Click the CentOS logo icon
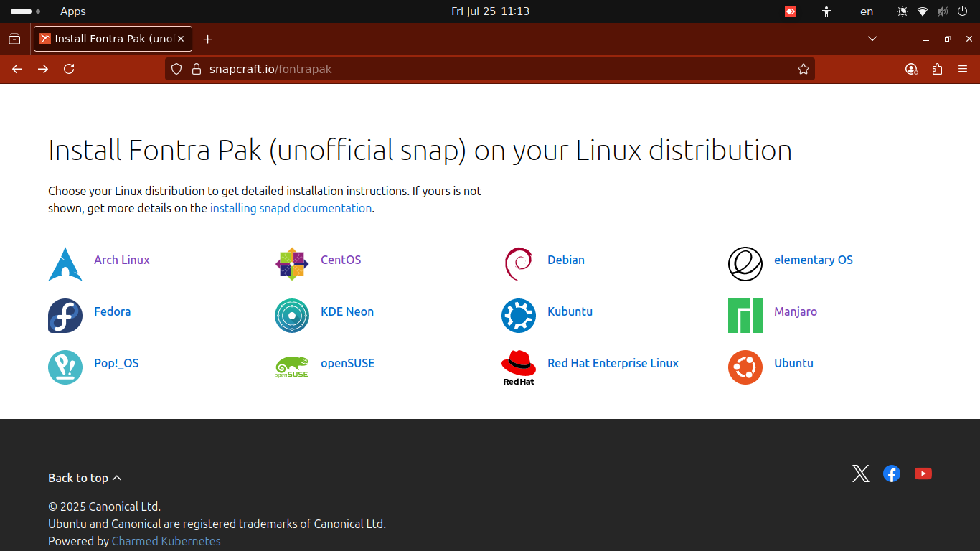The width and height of the screenshot is (980, 551). 292,264
